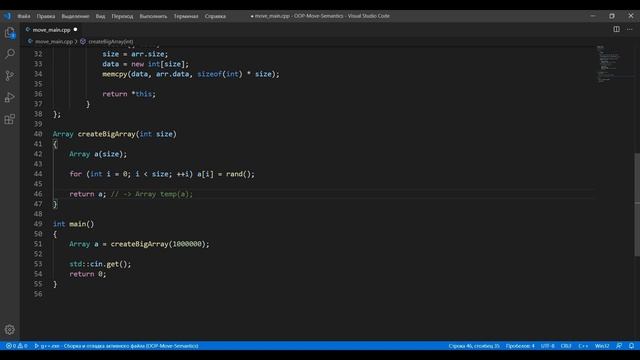
Task: Open the Переход menu
Action: coord(122,16)
